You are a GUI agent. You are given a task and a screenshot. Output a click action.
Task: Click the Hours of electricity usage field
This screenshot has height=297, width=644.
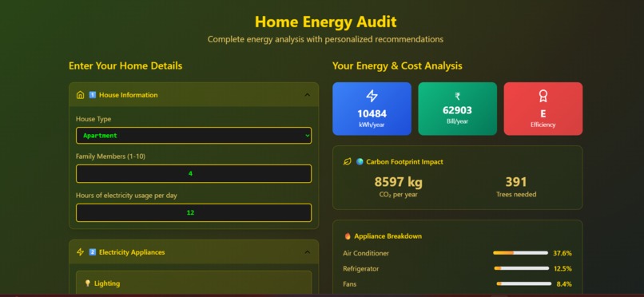[193, 212]
